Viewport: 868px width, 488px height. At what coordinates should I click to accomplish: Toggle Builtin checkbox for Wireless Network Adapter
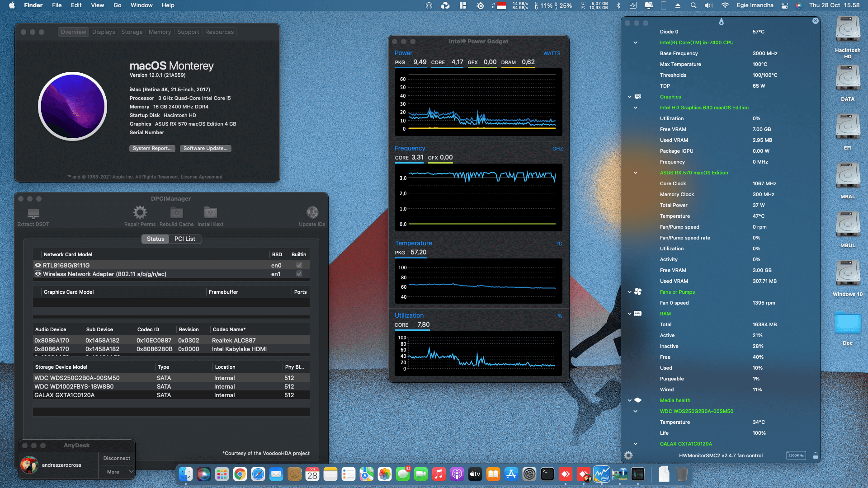coord(299,274)
